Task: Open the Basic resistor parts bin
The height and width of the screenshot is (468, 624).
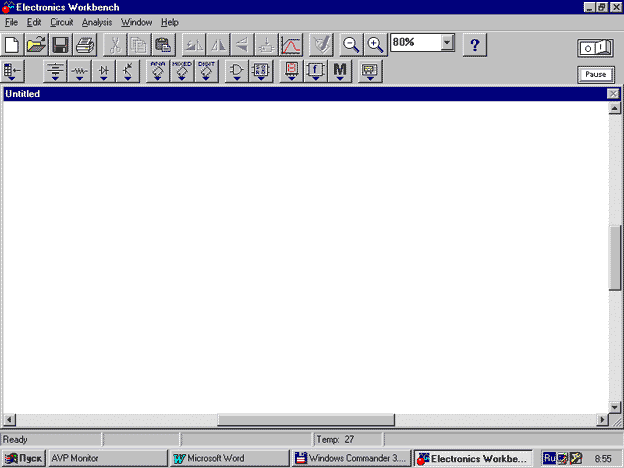Action: 79,71
